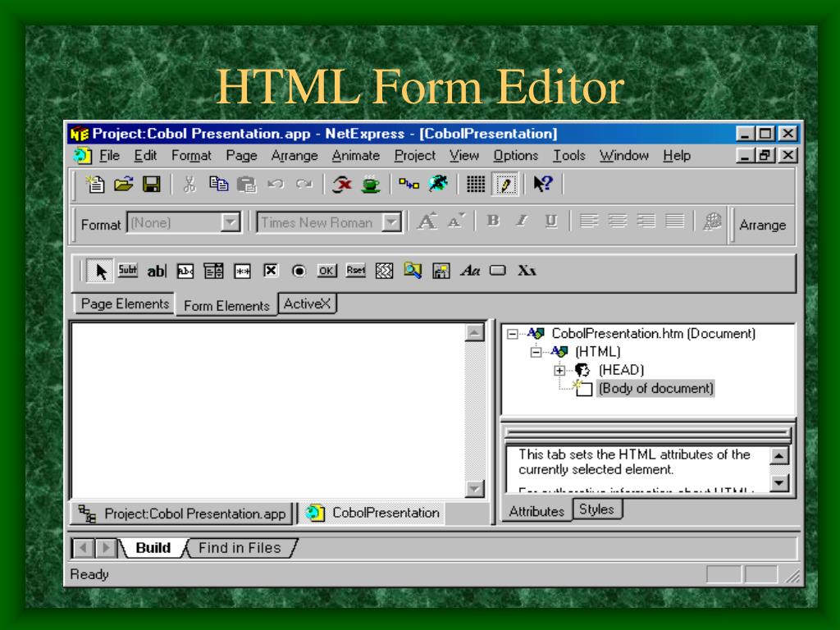The height and width of the screenshot is (630, 840).
Task: Click the red X script icon
Action: tap(342, 185)
